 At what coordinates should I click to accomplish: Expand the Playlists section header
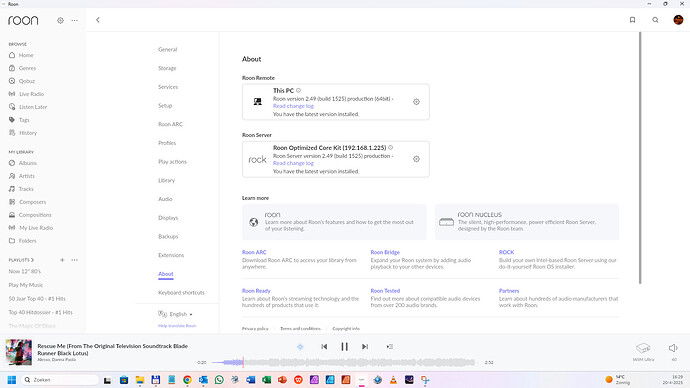point(21,260)
